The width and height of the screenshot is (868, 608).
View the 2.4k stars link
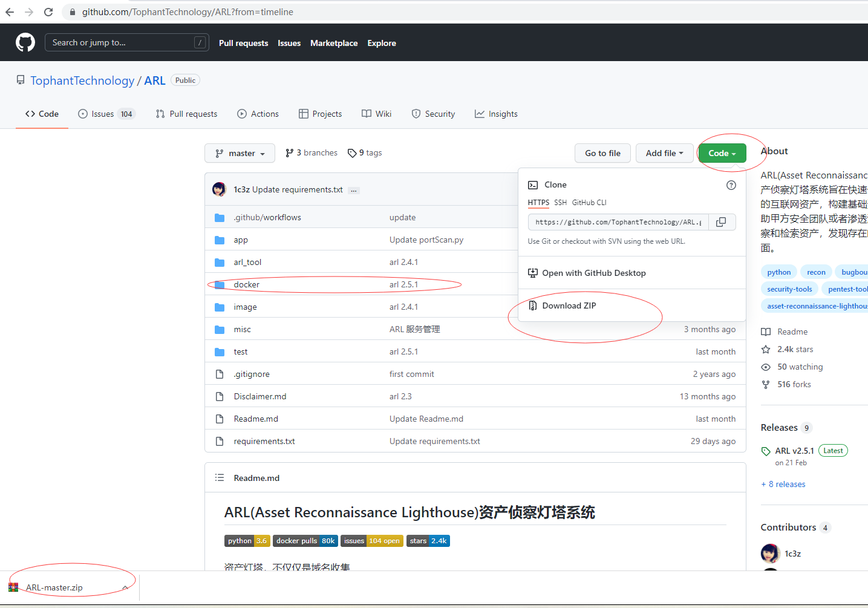[788, 349]
